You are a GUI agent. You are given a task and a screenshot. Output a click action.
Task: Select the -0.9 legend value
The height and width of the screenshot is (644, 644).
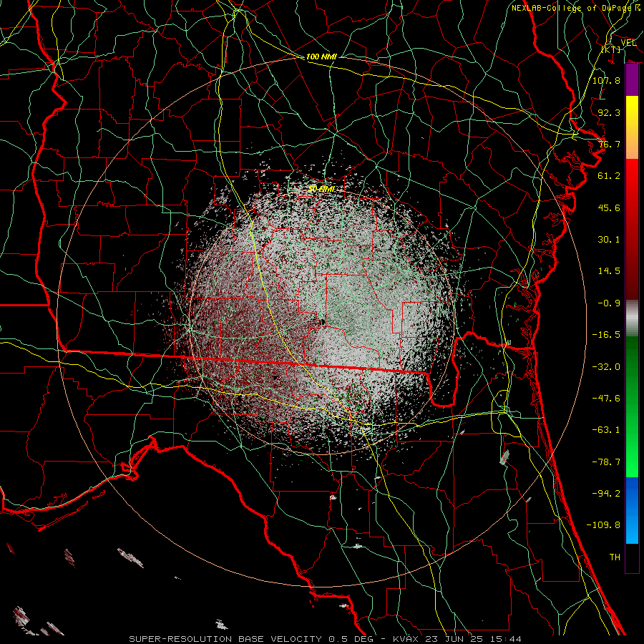tap(609, 303)
